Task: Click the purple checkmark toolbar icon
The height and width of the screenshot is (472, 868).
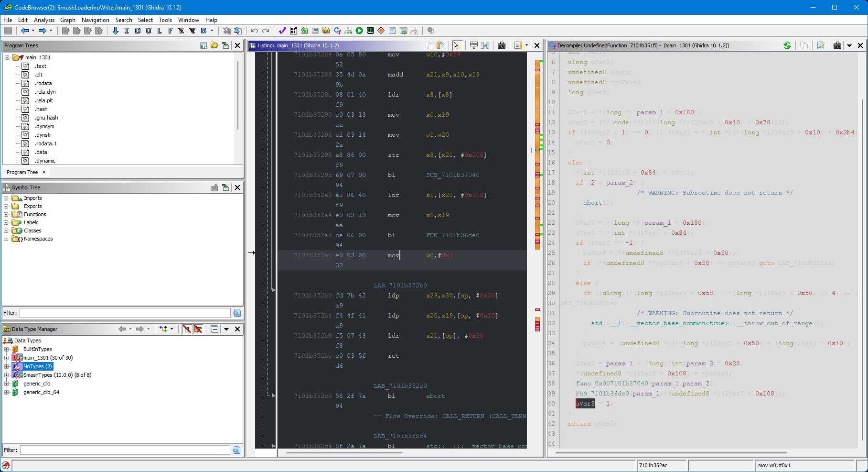Action: pos(282,31)
